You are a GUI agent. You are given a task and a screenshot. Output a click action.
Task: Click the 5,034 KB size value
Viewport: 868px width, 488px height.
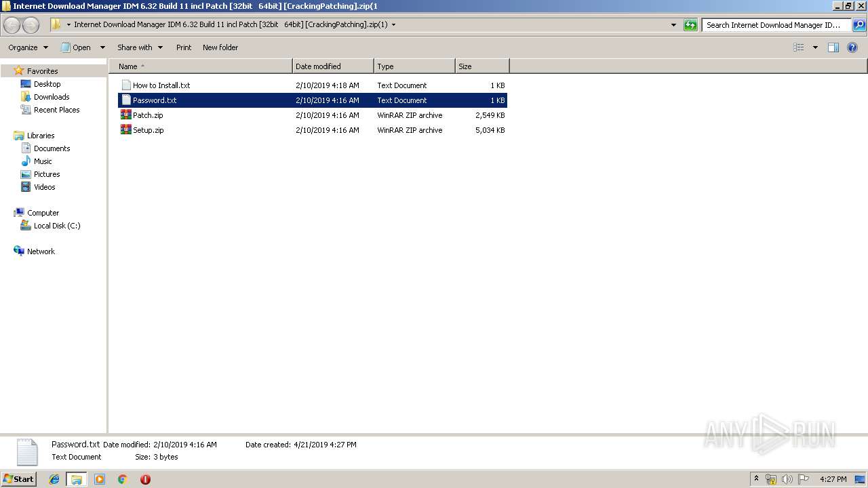point(490,130)
